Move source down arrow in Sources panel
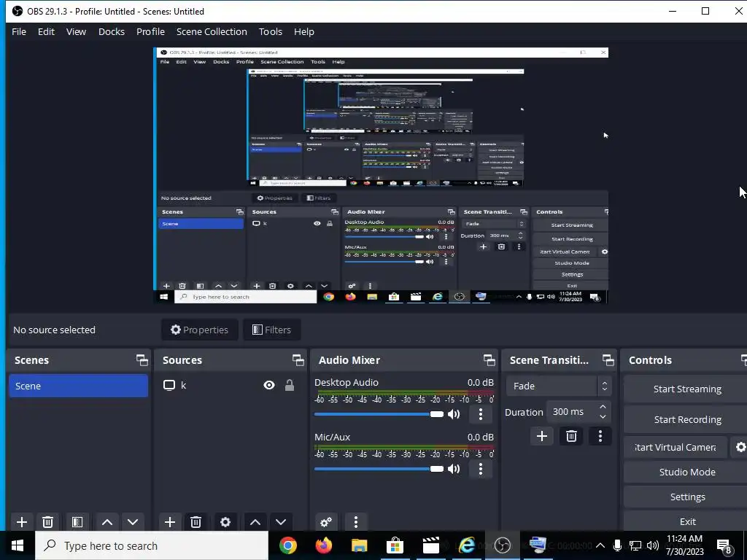 281,522
